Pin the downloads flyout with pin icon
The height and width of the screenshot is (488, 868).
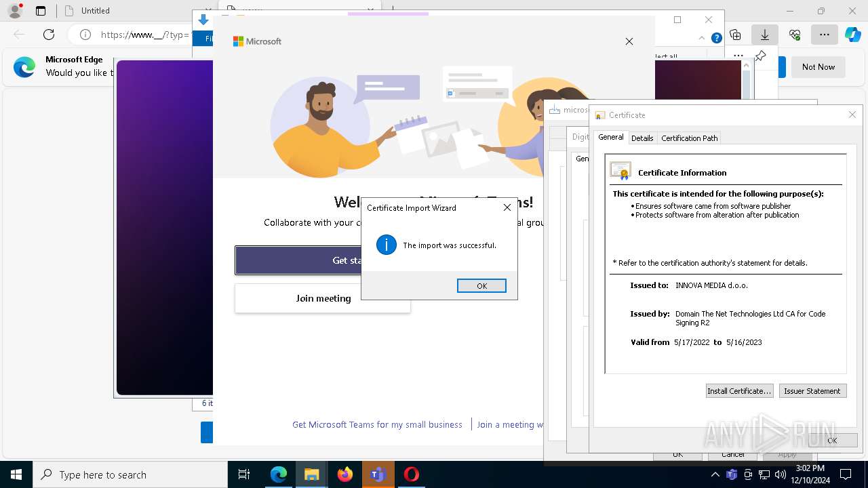(760, 56)
